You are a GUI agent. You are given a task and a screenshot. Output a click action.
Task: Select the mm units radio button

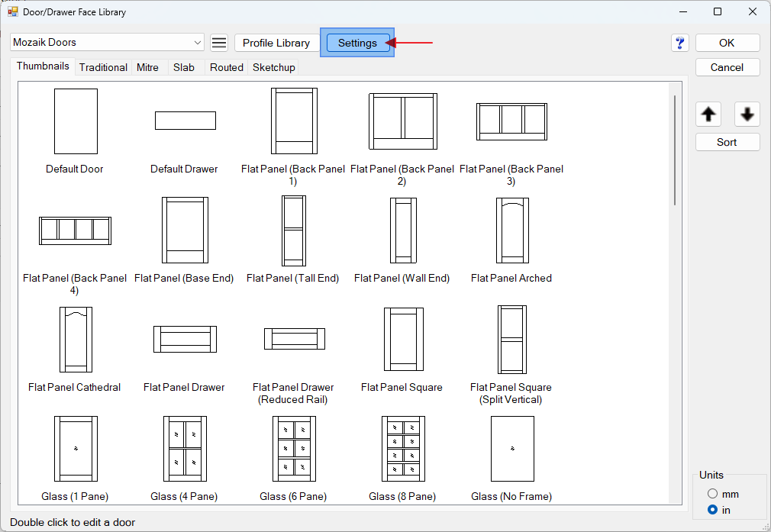coord(712,494)
